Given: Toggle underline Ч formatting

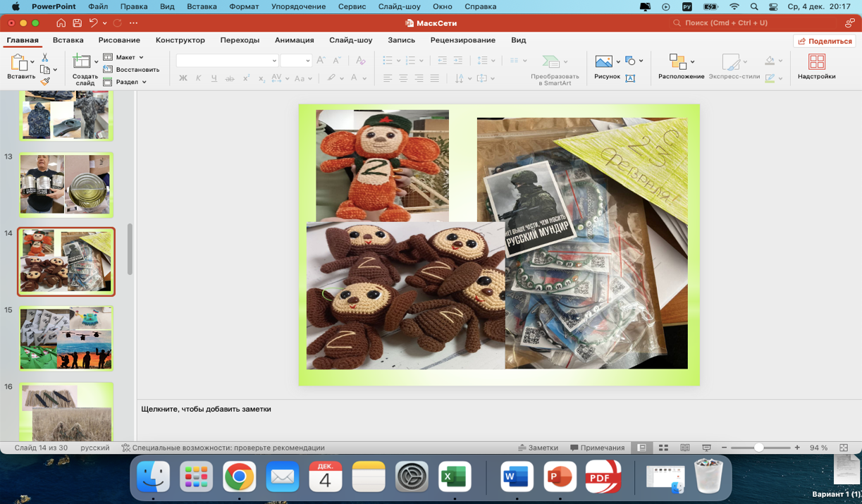Looking at the screenshot, I should (x=214, y=78).
